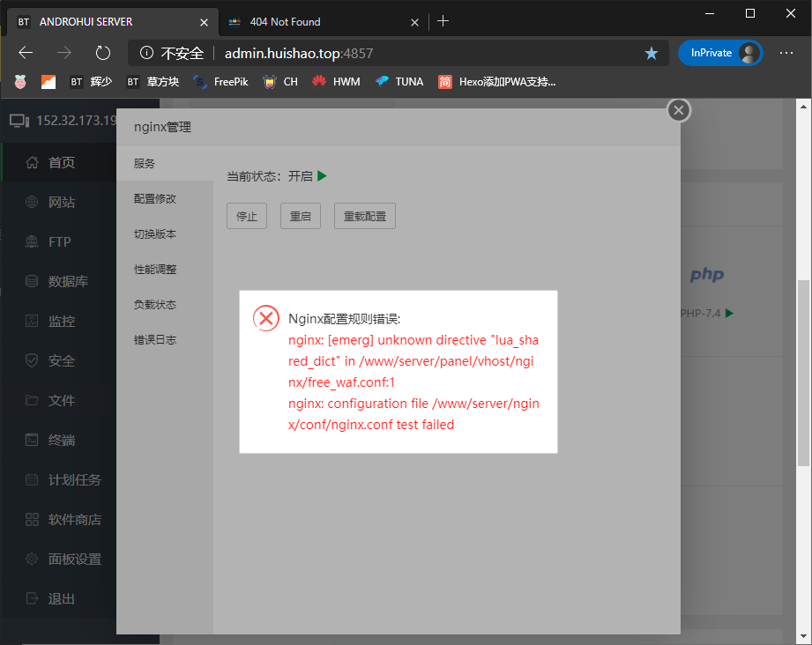812x645 pixels.
Task: Open the 服务 tab in nginx管理
Action: (x=165, y=164)
